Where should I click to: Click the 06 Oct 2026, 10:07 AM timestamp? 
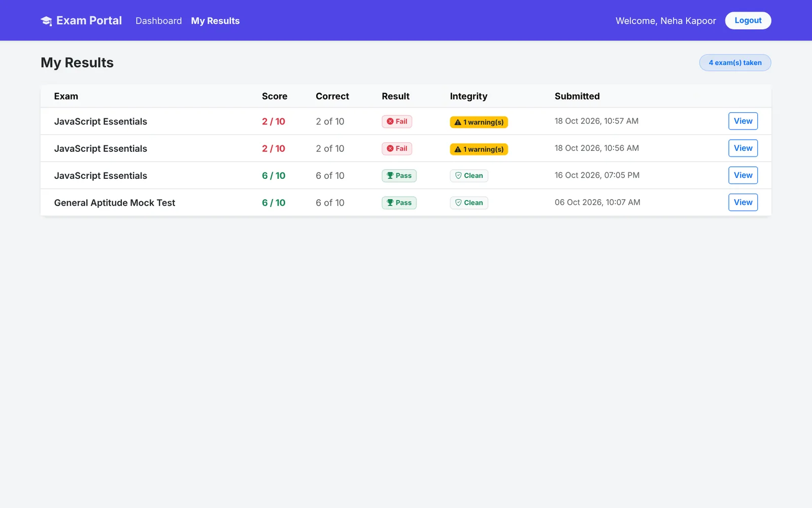point(597,202)
